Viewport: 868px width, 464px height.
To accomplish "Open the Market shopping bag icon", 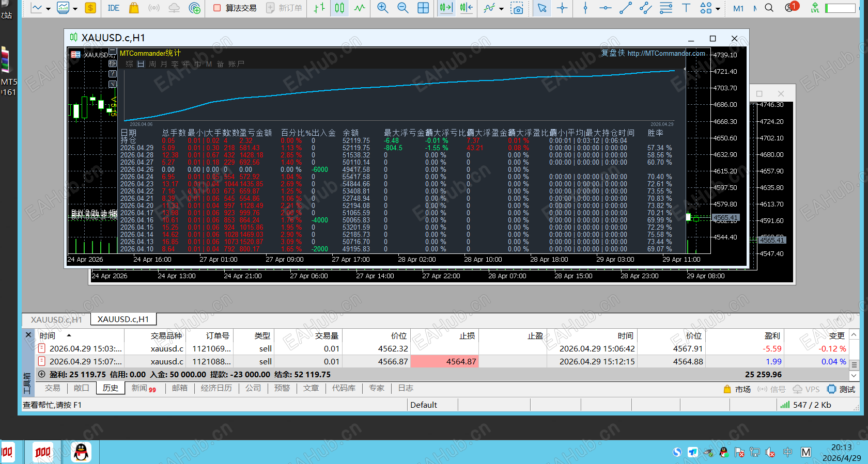I will coord(134,8).
